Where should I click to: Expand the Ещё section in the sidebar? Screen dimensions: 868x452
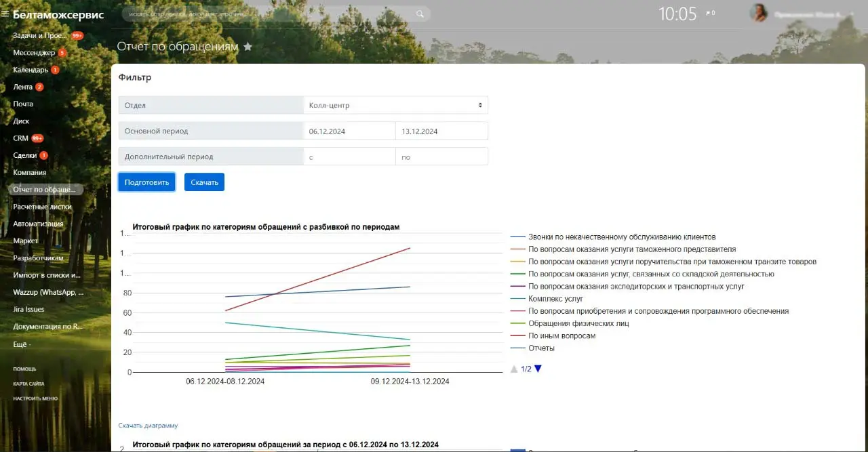(22, 344)
